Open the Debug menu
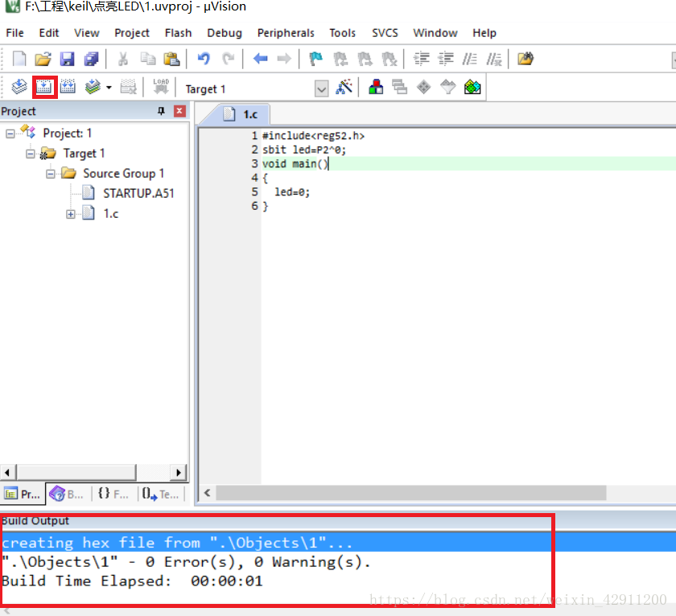 [x=225, y=33]
